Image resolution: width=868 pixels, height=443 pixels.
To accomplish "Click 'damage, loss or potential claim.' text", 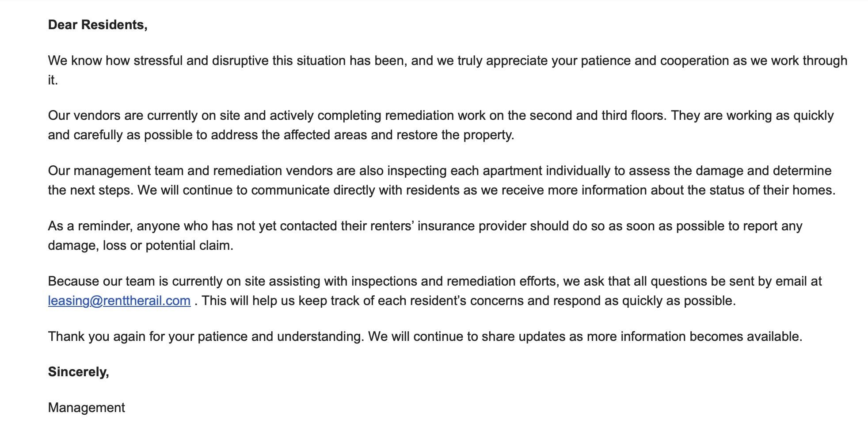I will (141, 245).
